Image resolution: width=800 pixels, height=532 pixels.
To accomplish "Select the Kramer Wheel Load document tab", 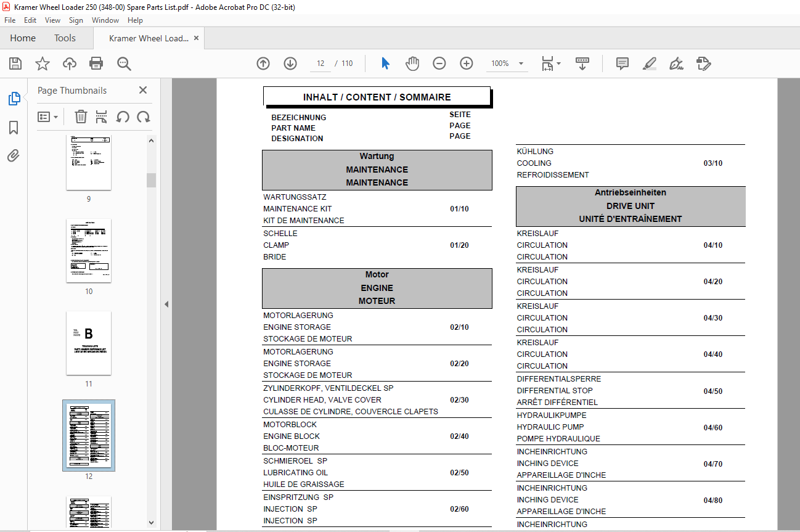I will point(149,38).
